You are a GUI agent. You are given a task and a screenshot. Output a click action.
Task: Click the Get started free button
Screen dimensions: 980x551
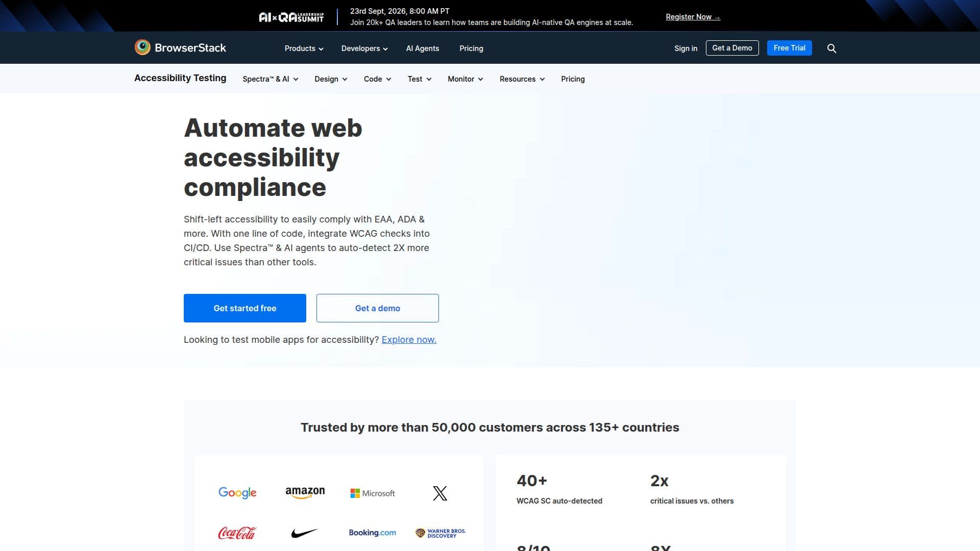[245, 308]
